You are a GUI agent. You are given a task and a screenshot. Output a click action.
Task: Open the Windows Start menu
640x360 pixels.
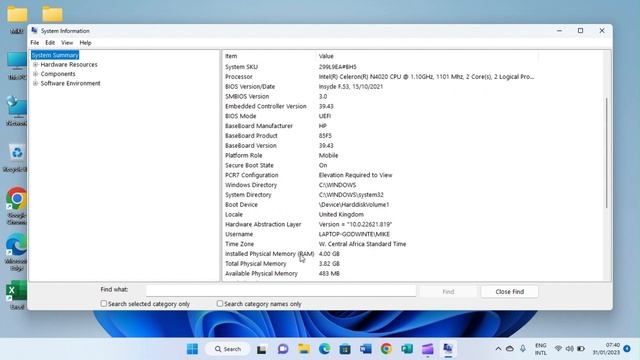[192, 349]
